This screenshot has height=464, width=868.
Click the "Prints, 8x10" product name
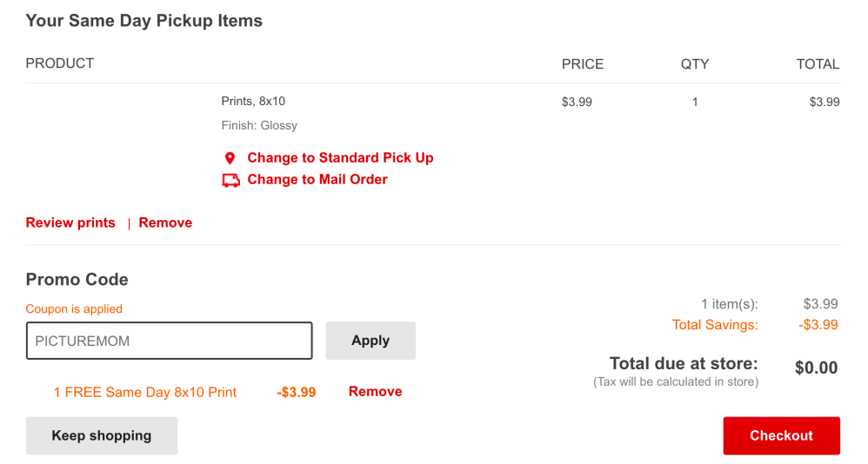(x=253, y=102)
